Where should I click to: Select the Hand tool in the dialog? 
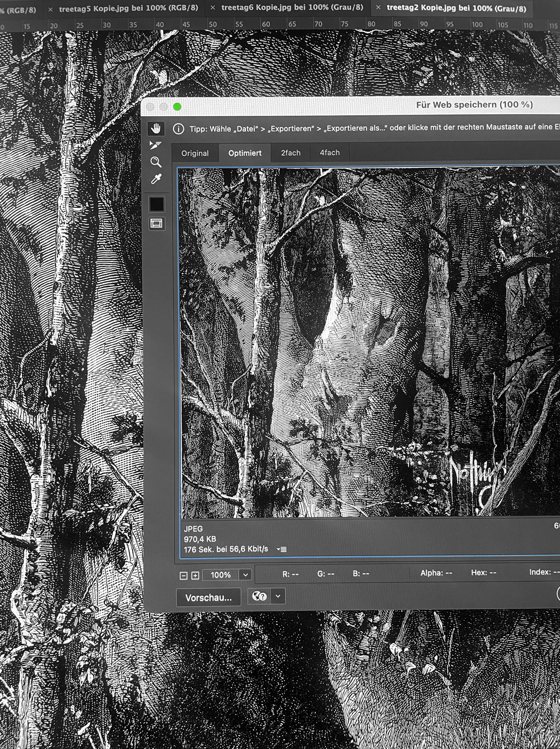coord(156,129)
